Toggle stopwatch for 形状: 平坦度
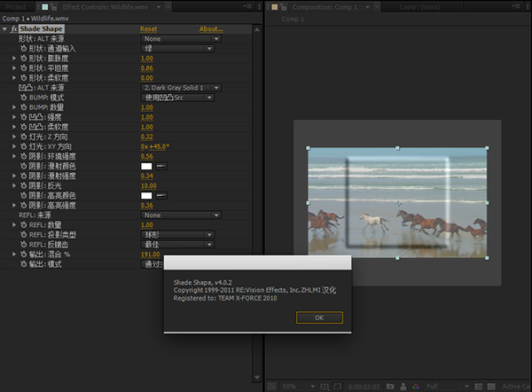This screenshot has width=532, height=392. (23, 68)
